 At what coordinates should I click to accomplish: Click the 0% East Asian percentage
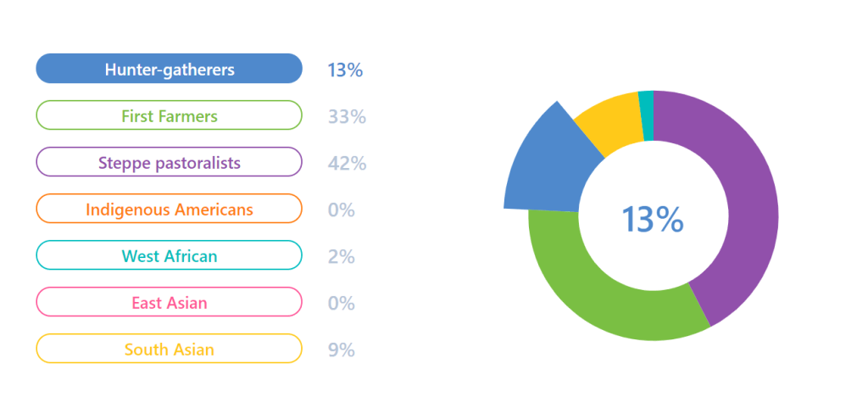[341, 303]
